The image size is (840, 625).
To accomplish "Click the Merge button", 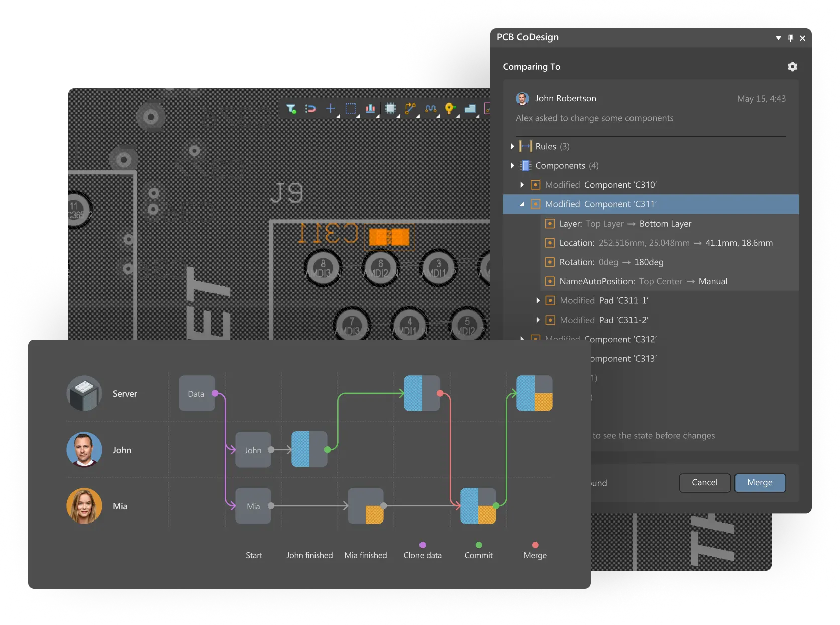I will coord(760,483).
